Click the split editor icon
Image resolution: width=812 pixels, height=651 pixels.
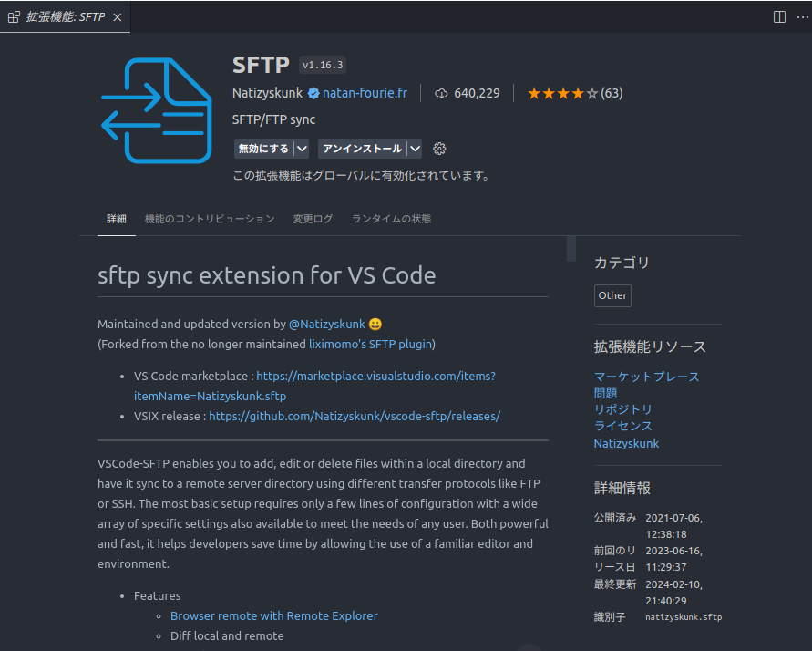(779, 17)
